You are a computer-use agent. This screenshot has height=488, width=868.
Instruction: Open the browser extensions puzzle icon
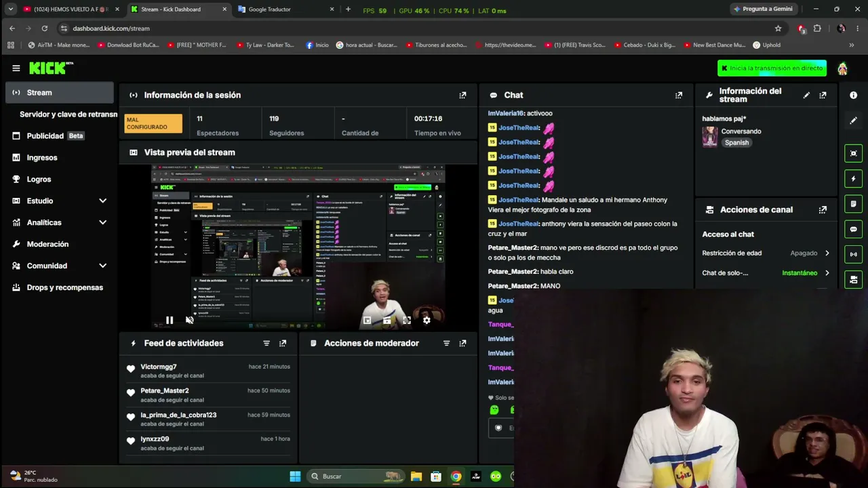(817, 28)
